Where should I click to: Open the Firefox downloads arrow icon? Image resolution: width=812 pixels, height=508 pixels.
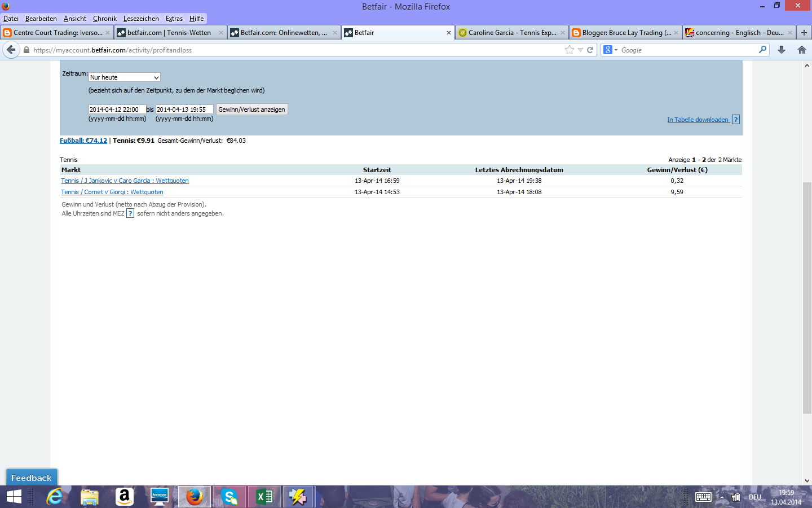pos(782,50)
